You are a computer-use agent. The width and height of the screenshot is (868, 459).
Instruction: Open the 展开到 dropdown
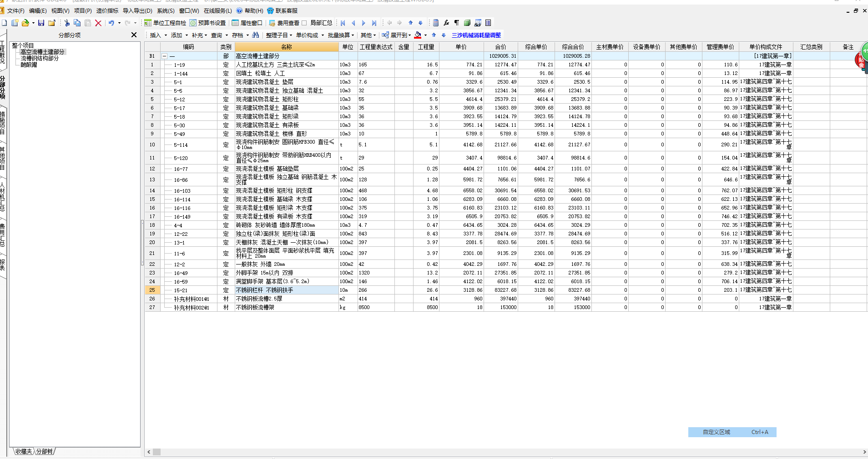point(396,35)
